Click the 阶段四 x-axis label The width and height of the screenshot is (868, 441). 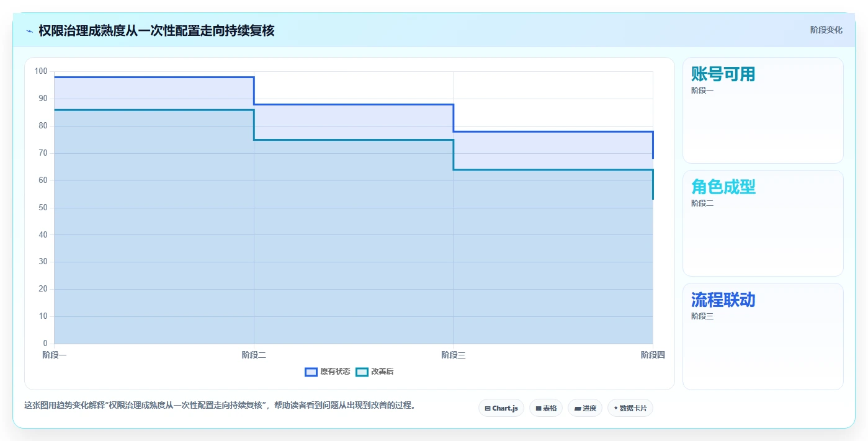point(653,355)
